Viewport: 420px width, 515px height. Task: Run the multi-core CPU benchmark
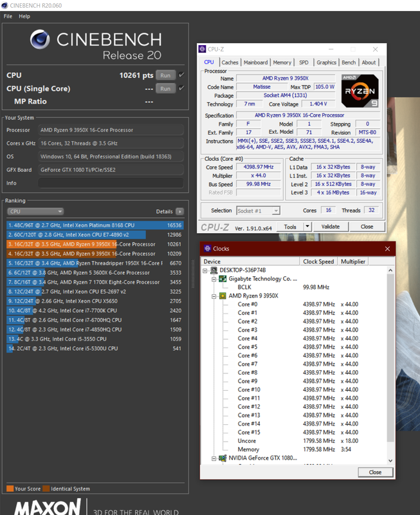coord(165,75)
